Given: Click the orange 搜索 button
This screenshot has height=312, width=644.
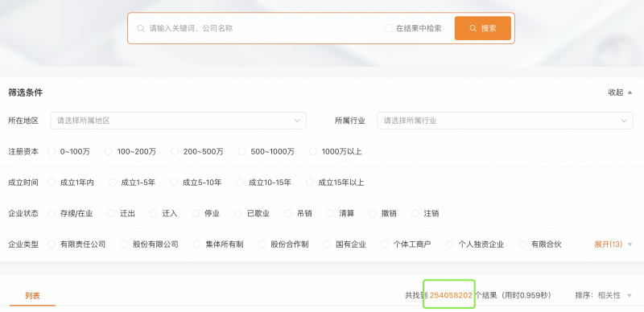Looking at the screenshot, I should point(482,28).
